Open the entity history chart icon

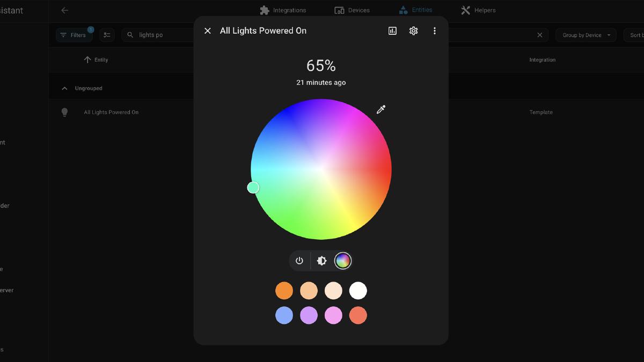pyautogui.click(x=392, y=31)
